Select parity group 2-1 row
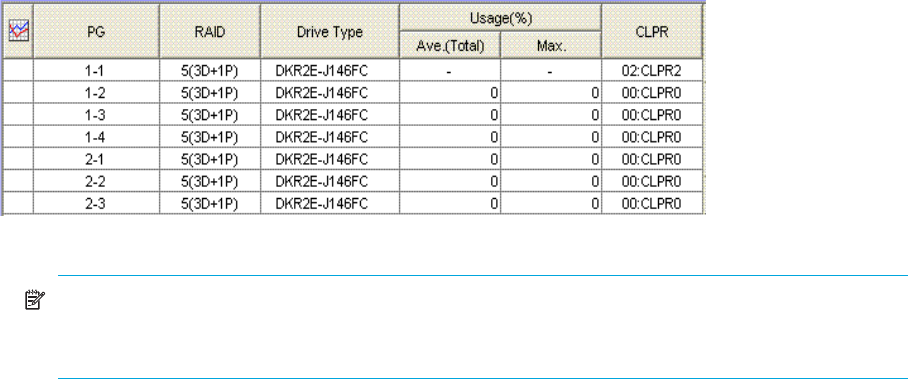Viewport: 908px width, 379px height. tap(353, 159)
